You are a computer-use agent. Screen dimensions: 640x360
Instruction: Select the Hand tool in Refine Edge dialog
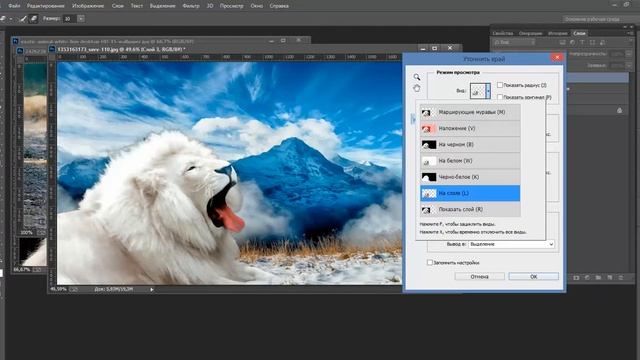click(x=416, y=88)
